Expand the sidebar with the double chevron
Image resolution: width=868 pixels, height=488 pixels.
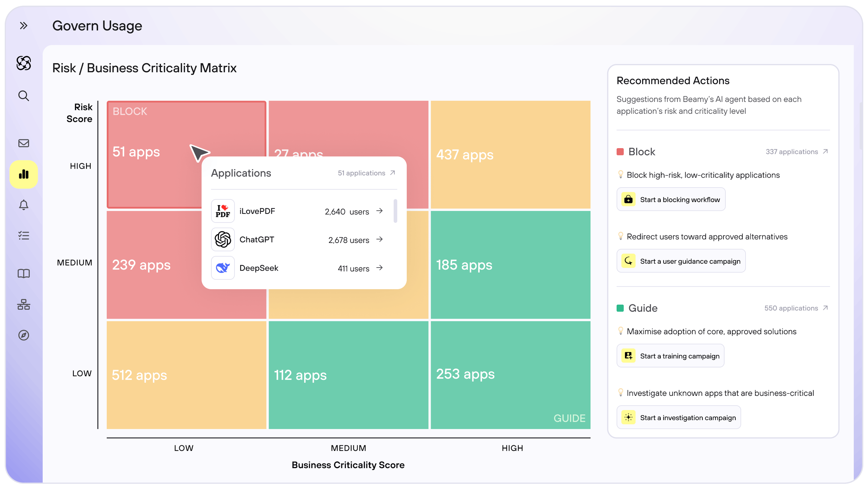23,26
